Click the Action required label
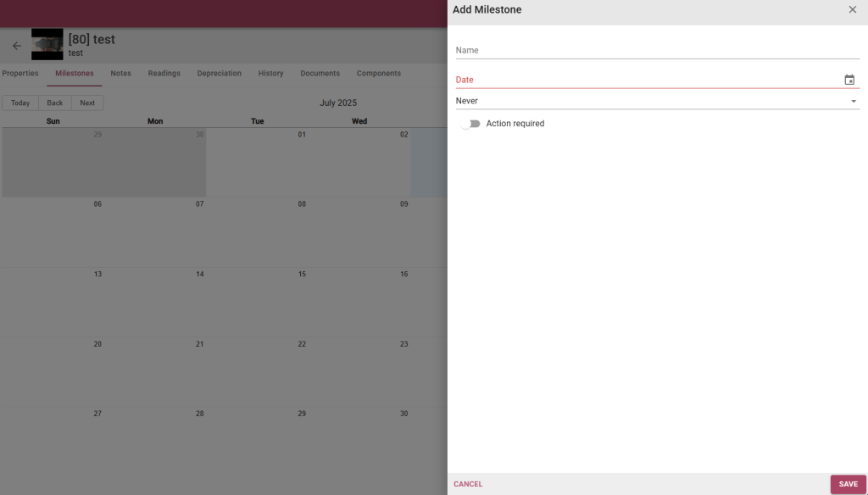Screen dimensions: 868x495 click(x=515, y=124)
